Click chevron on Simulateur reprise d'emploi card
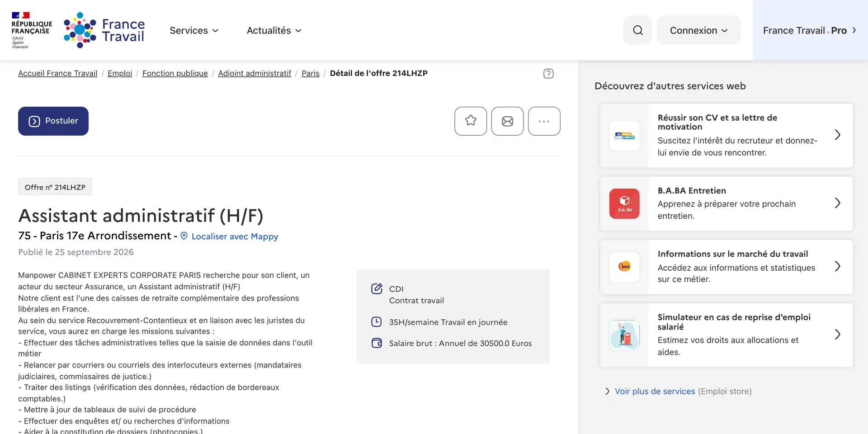 point(837,334)
